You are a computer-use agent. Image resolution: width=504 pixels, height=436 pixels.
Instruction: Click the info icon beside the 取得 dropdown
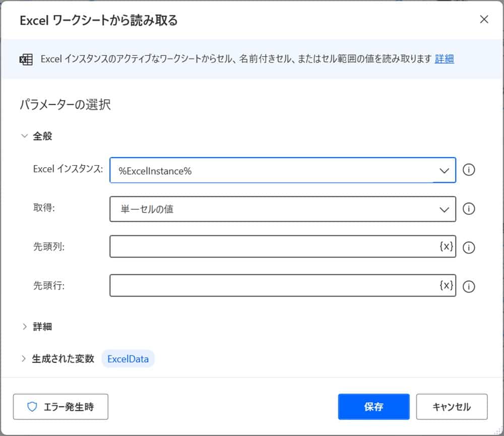[x=469, y=209]
